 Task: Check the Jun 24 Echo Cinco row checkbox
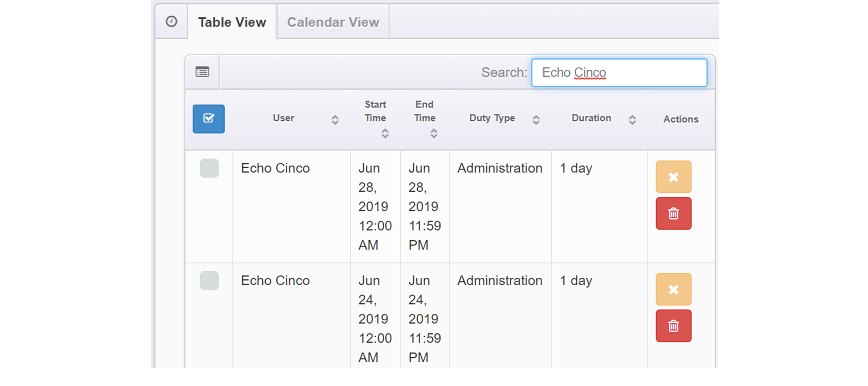pos(209,280)
